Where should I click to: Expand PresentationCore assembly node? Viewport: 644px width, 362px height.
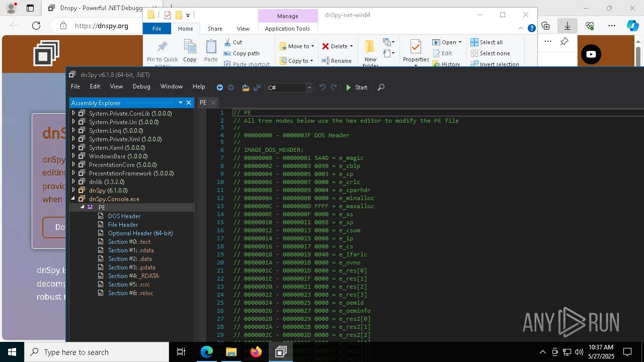pos(73,165)
